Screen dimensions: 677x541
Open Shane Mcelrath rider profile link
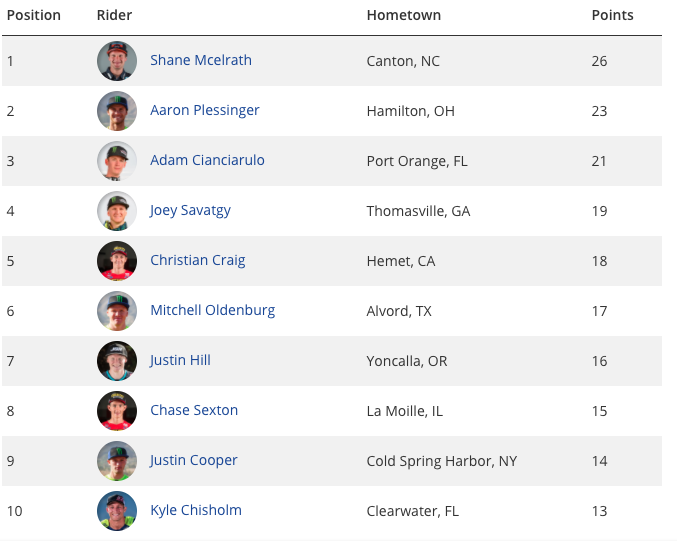click(x=201, y=60)
